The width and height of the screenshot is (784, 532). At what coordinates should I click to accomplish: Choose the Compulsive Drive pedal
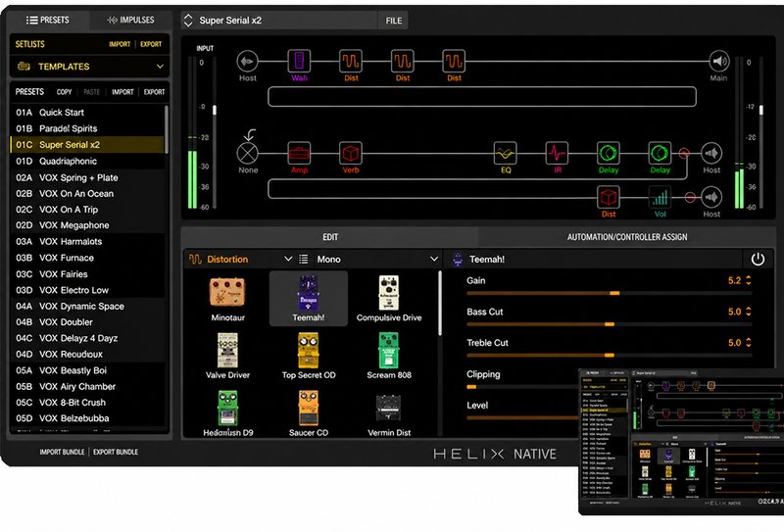[x=389, y=299]
